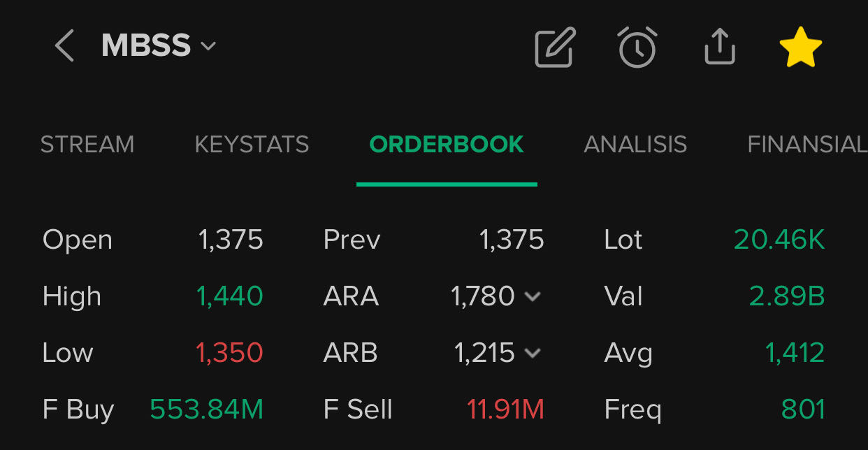The height and width of the screenshot is (450, 868).
Task: Expand the ARA 1,780 chevron
Action: pyautogui.click(x=533, y=296)
